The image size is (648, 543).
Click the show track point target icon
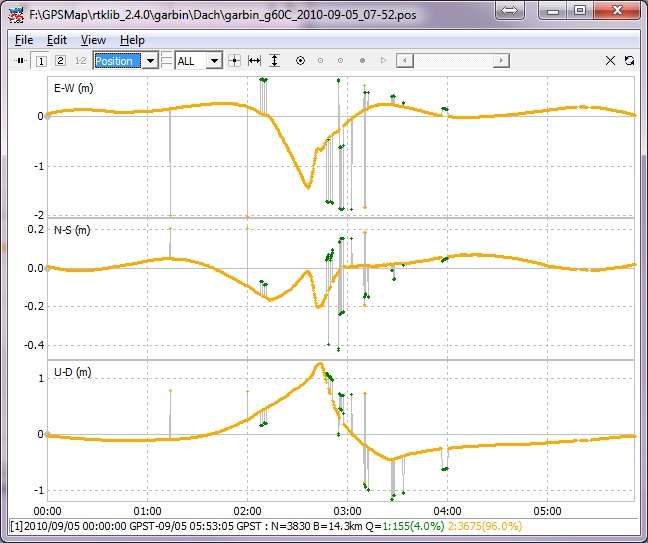(300, 61)
